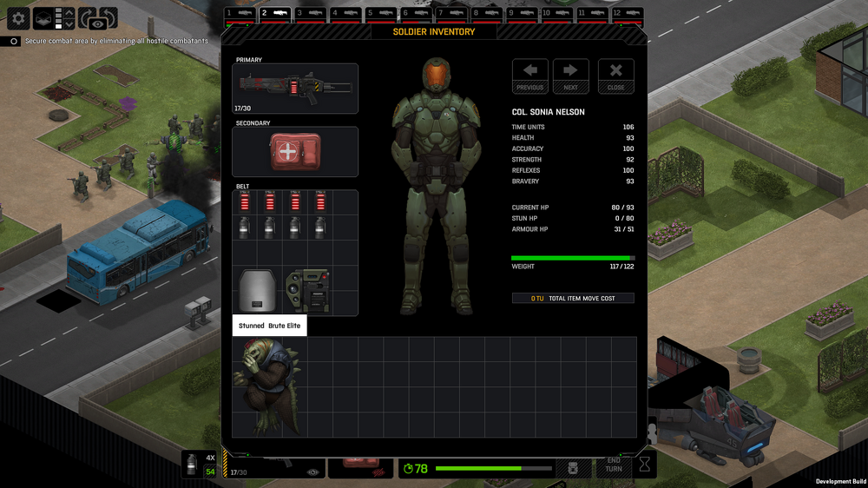Viewport: 868px width, 488px height.
Task: Toggle the weapon overwatch eye icon
Action: [312, 472]
